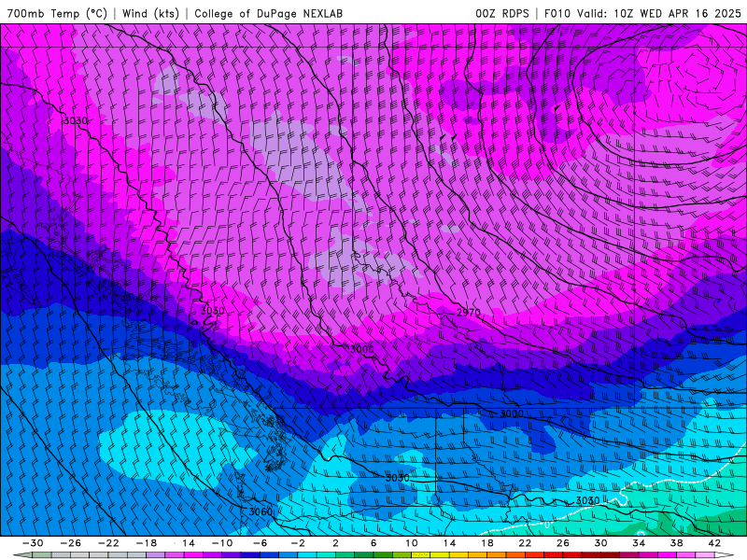
Task: Click the -18 color scale label
Action: coord(147,543)
